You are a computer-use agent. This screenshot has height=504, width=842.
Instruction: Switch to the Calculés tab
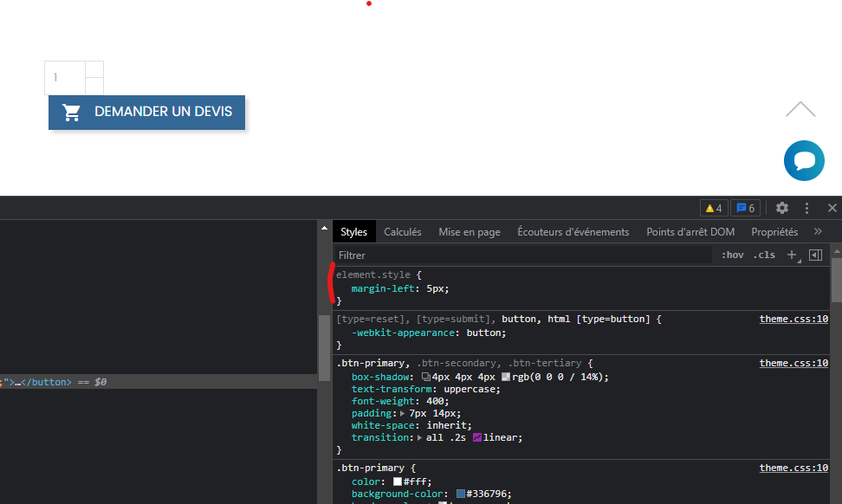pyautogui.click(x=403, y=231)
